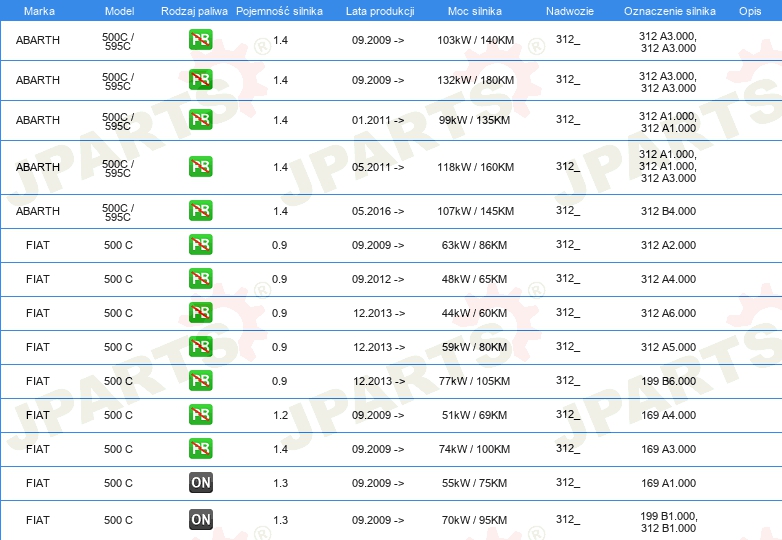Click the Oznaczenie silnika column header

(670, 11)
